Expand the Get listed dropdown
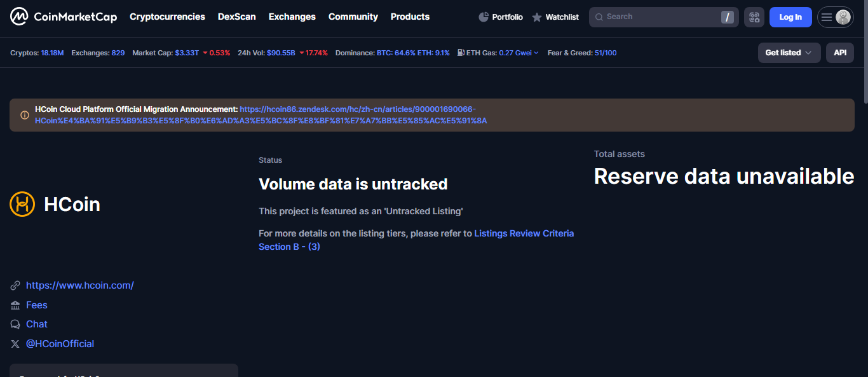Image resolution: width=868 pixels, height=377 pixels. tap(789, 53)
